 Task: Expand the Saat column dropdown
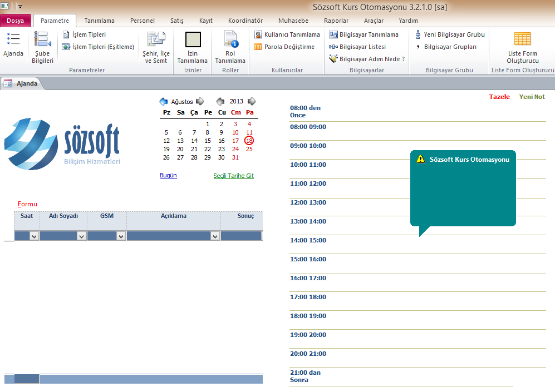click(x=34, y=236)
